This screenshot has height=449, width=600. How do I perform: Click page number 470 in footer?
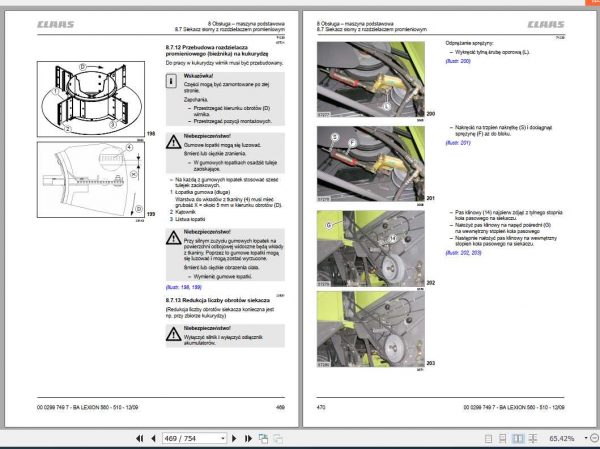tap(321, 407)
